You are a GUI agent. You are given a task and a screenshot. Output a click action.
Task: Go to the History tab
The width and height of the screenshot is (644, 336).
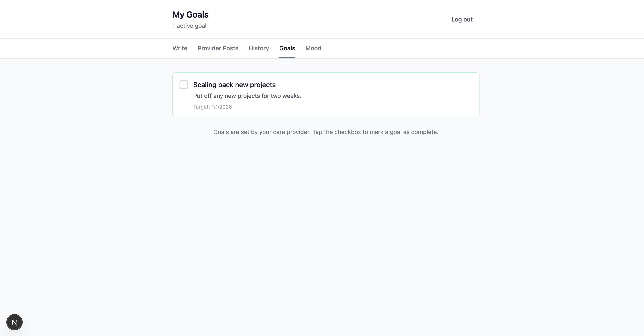259,48
